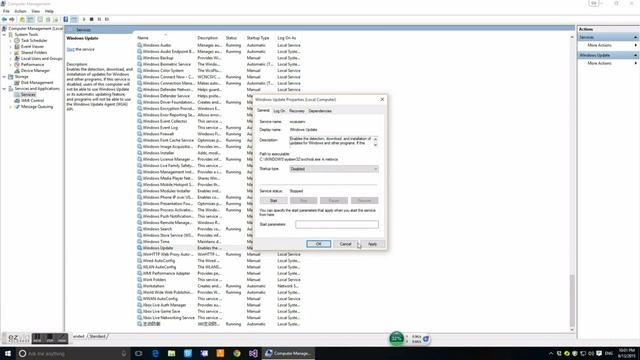The height and width of the screenshot is (360, 640).
Task: Open the Help menu
Action: coord(49,11)
